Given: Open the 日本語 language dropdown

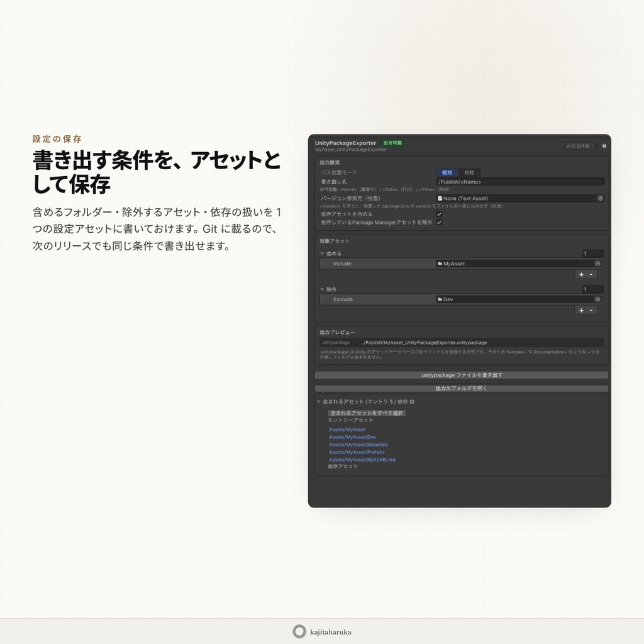Looking at the screenshot, I should [580, 146].
